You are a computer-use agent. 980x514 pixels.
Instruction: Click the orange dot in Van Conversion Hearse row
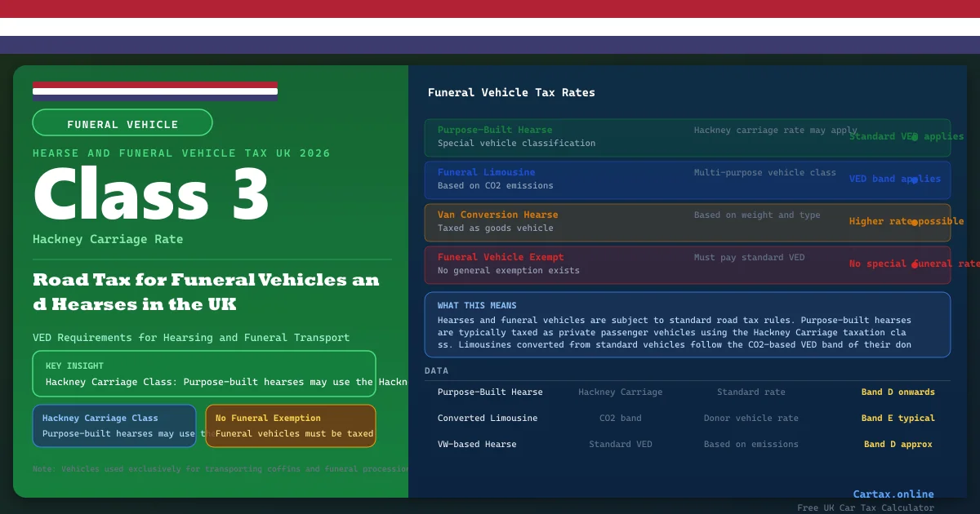[x=915, y=222]
